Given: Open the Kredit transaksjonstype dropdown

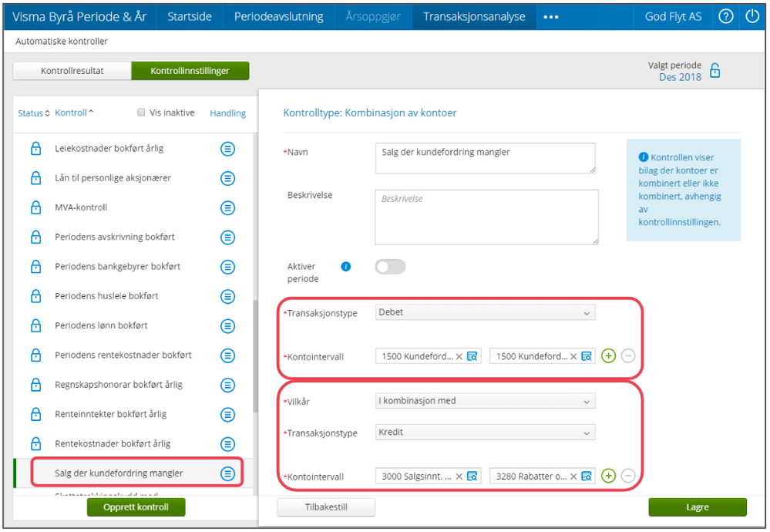Looking at the screenshot, I should 485,433.
